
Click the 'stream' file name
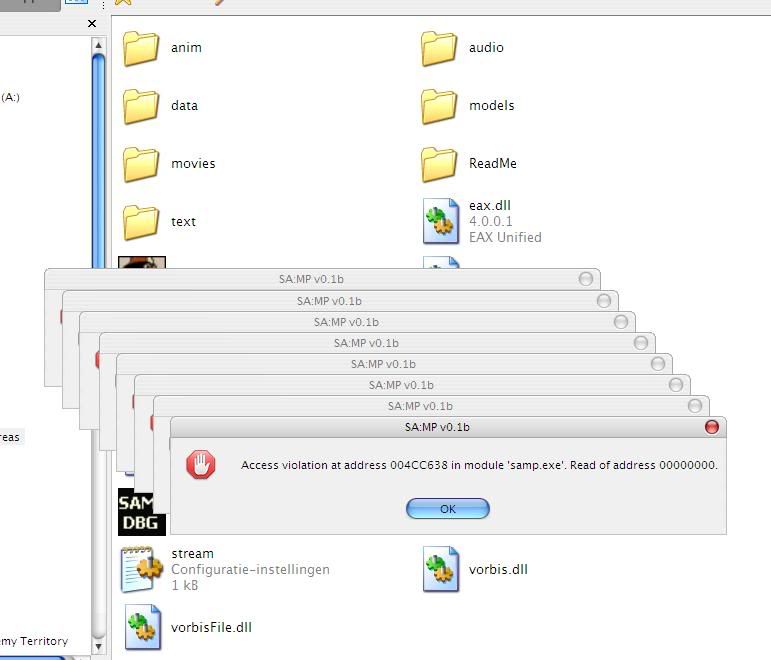pos(192,554)
